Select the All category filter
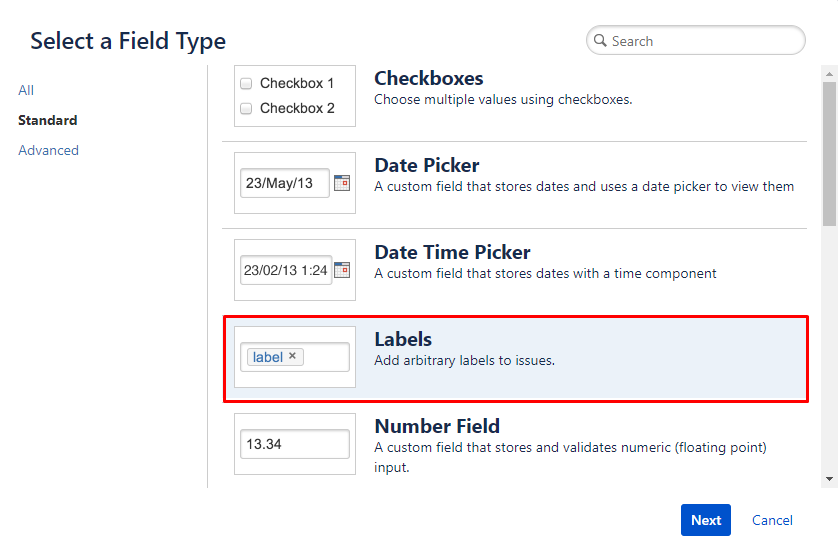The width and height of the screenshot is (838, 554). 26,90
